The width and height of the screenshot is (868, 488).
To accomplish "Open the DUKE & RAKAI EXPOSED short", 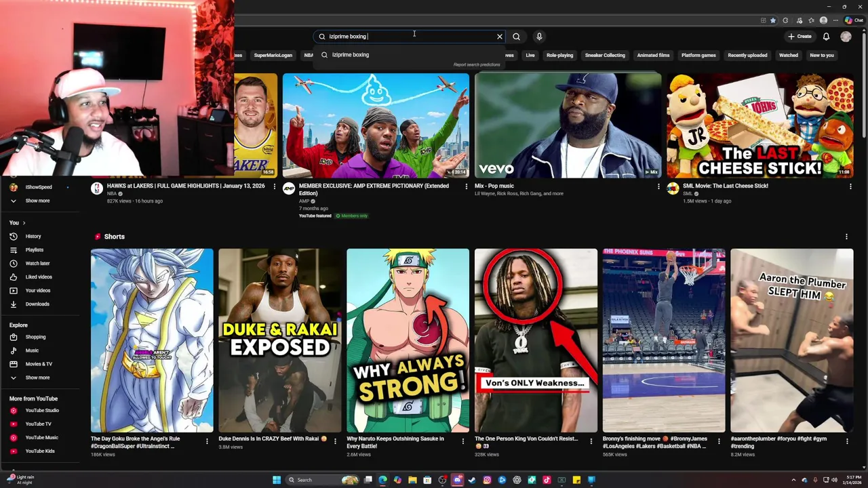I will click(x=280, y=340).
